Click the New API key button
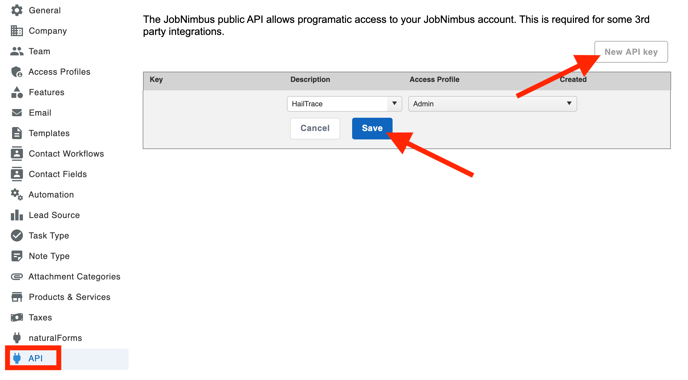Image resolution: width=688 pixels, height=380 pixels. coord(631,52)
